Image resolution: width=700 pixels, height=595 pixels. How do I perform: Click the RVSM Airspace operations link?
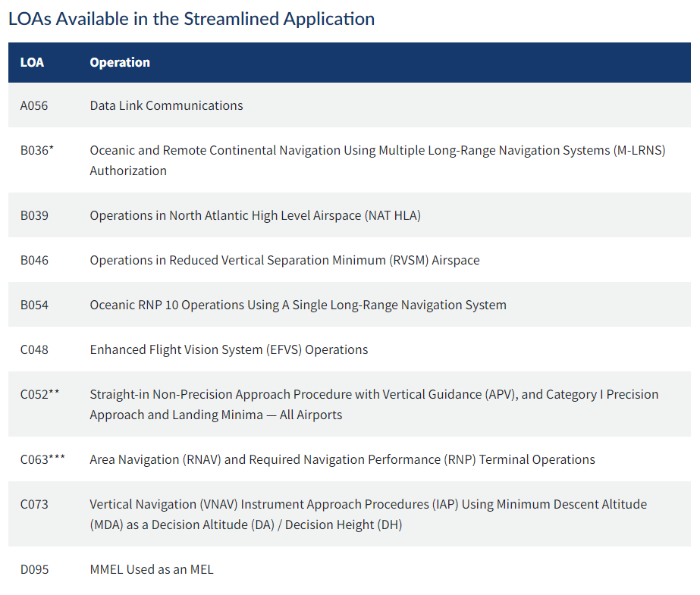[x=284, y=260]
